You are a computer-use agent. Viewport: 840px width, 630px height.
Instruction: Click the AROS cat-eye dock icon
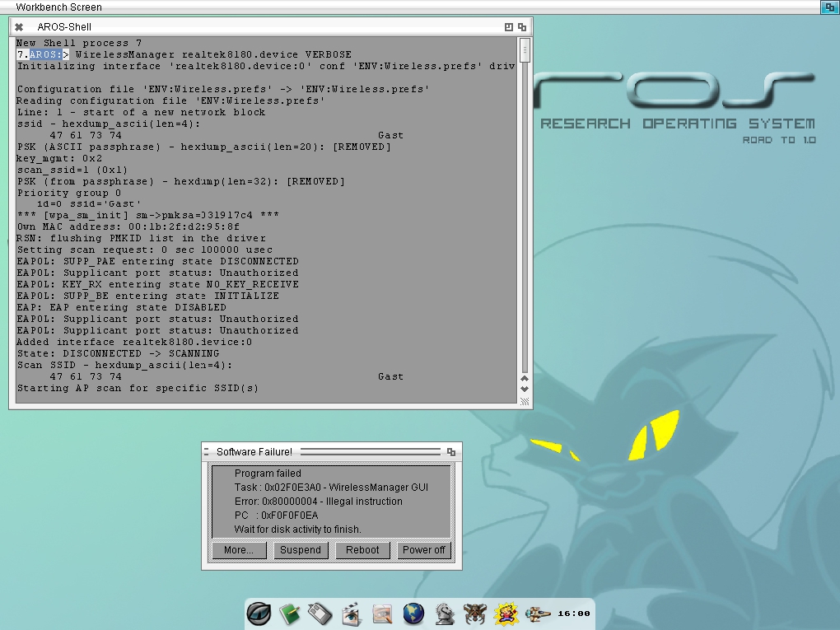259,614
